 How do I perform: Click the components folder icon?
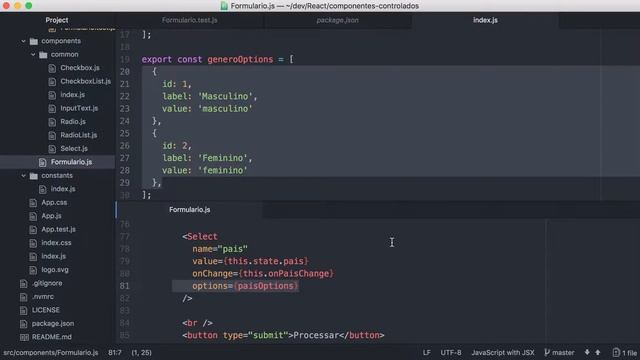tap(34, 41)
